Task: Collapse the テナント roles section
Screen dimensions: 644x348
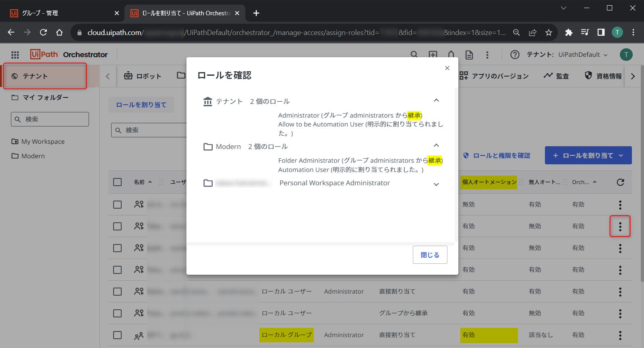Action: tap(436, 100)
